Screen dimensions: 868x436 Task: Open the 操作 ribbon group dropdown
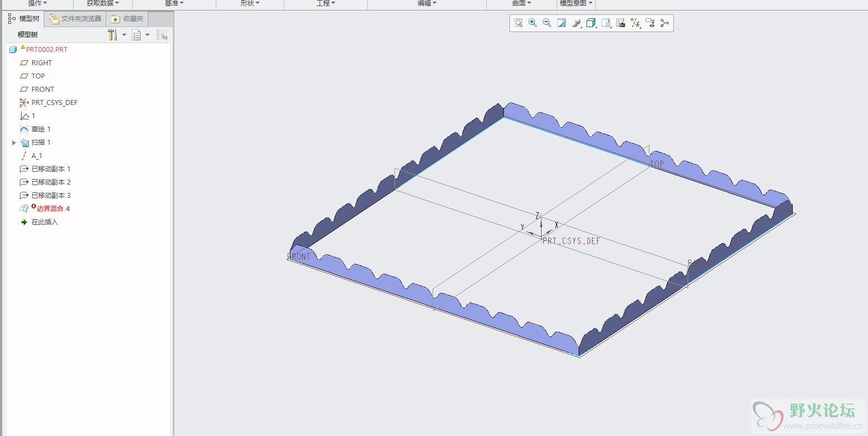pyautogui.click(x=38, y=3)
